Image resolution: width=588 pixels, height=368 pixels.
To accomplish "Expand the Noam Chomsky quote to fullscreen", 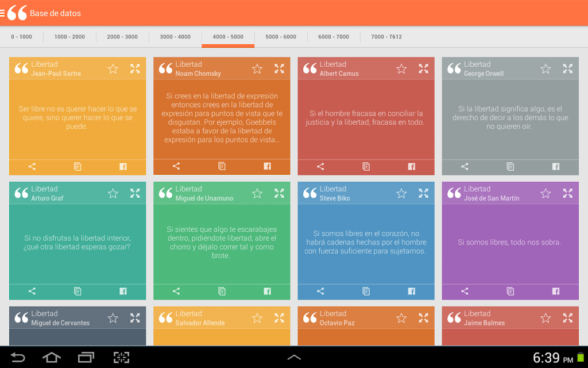I will [x=279, y=68].
